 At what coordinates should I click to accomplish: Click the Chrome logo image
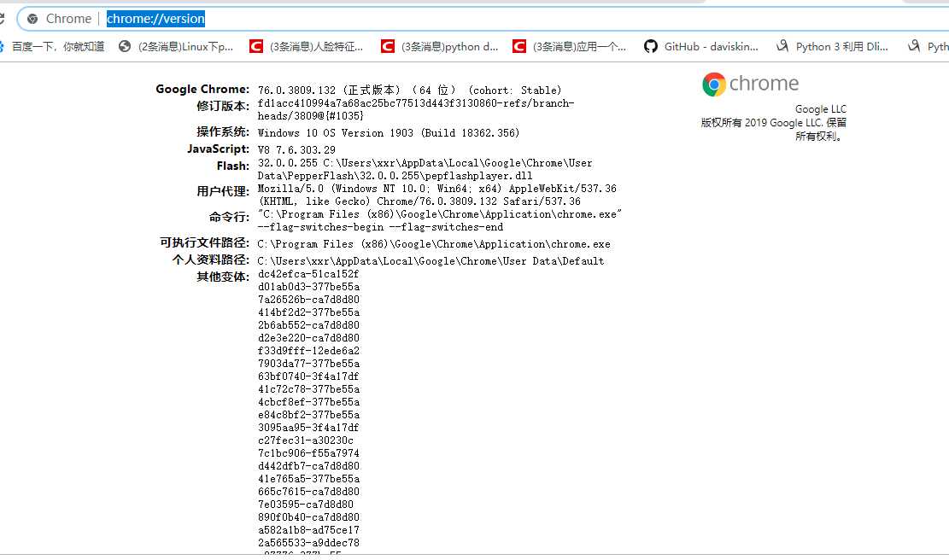(751, 84)
